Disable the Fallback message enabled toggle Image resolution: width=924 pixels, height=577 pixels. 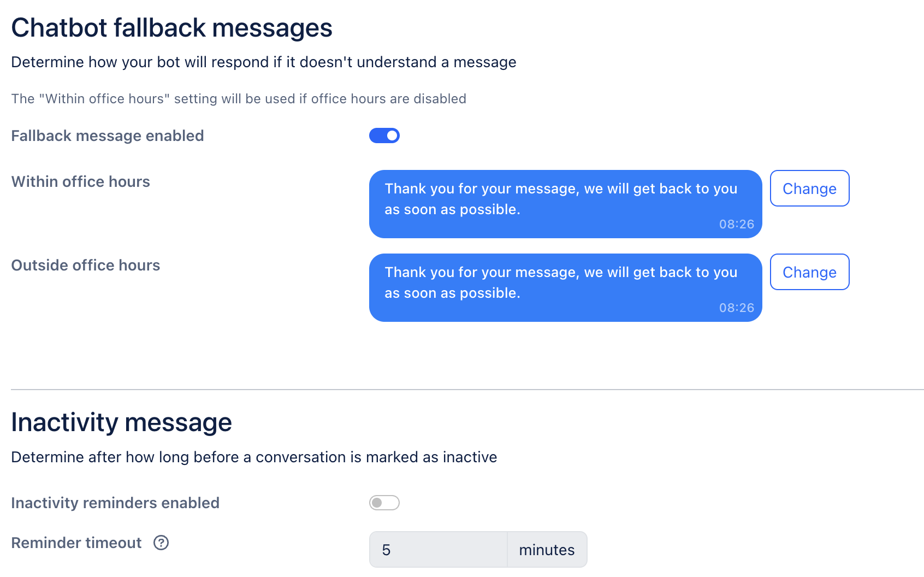(x=384, y=136)
